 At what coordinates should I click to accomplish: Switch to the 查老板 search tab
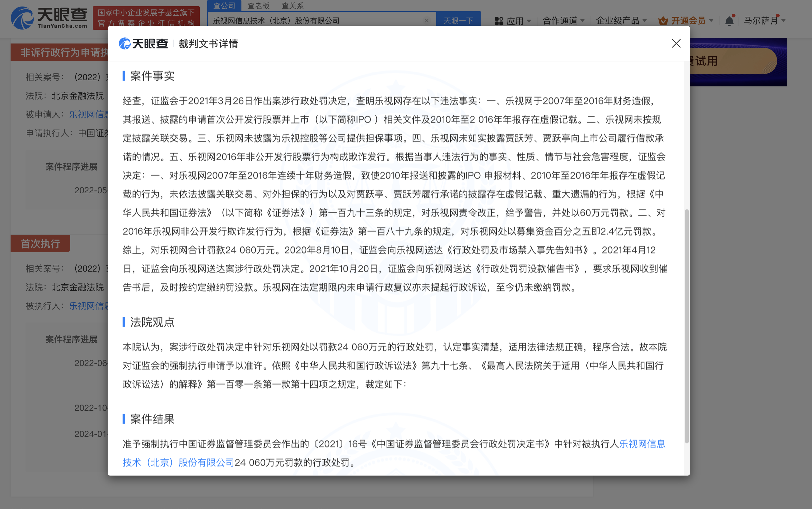click(x=258, y=6)
